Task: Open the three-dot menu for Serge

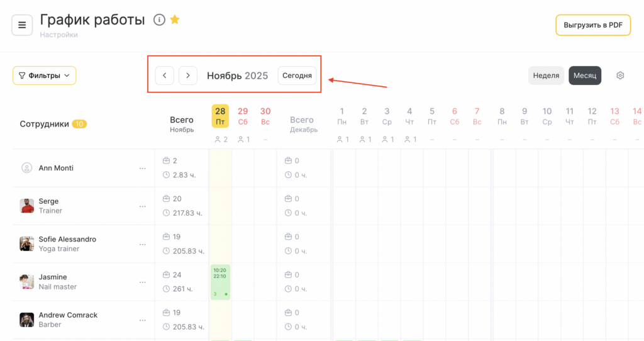Action: (143, 206)
